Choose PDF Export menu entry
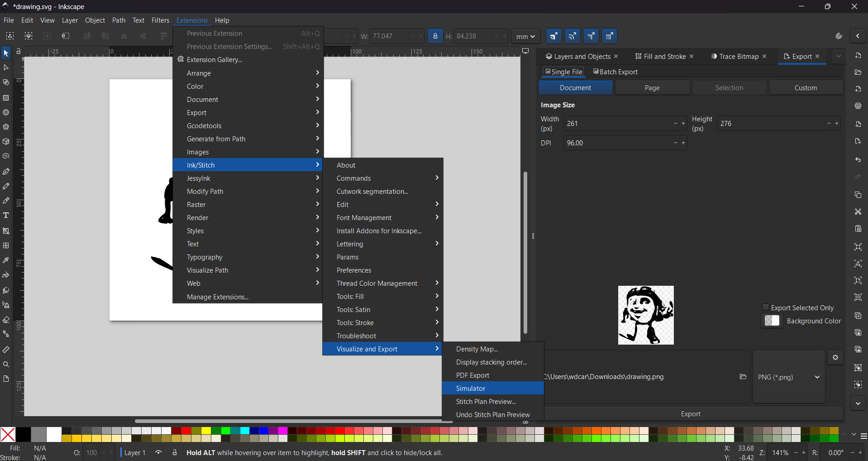868x461 pixels. pyautogui.click(x=493, y=375)
